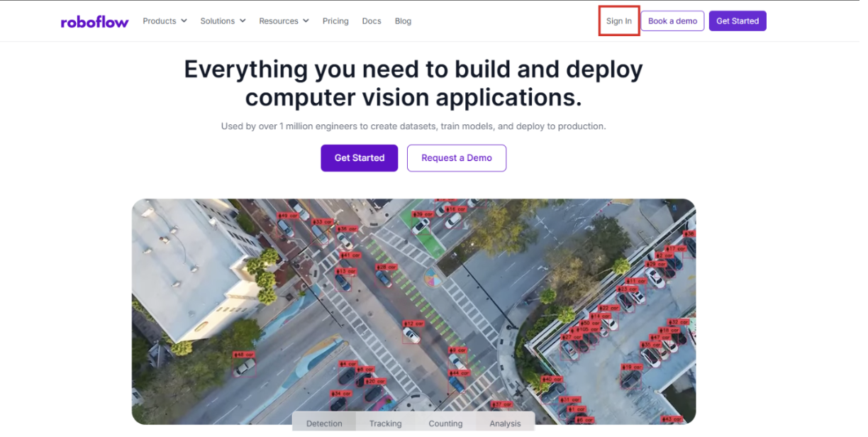Viewport: 868px width, 437px height.
Task: Click the aerial intersection demo image
Action: [413, 311]
